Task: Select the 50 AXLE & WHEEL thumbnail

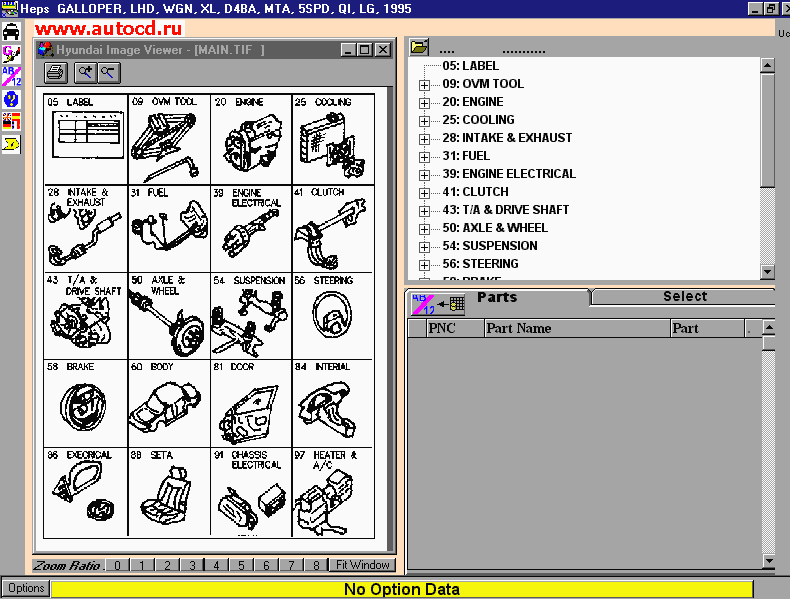Action: pyautogui.click(x=169, y=316)
